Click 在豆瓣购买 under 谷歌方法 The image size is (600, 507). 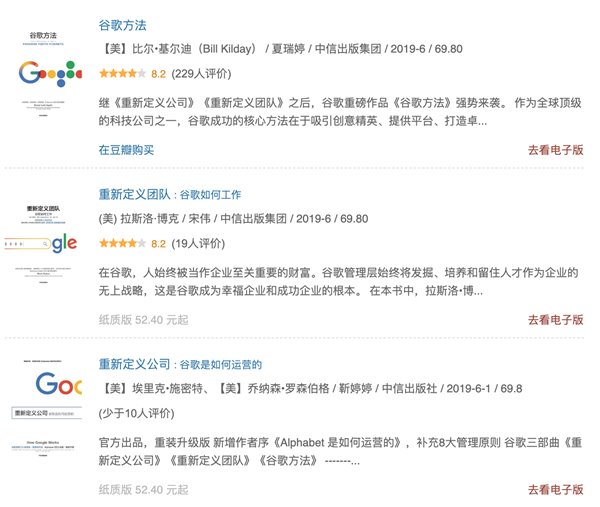(126, 149)
